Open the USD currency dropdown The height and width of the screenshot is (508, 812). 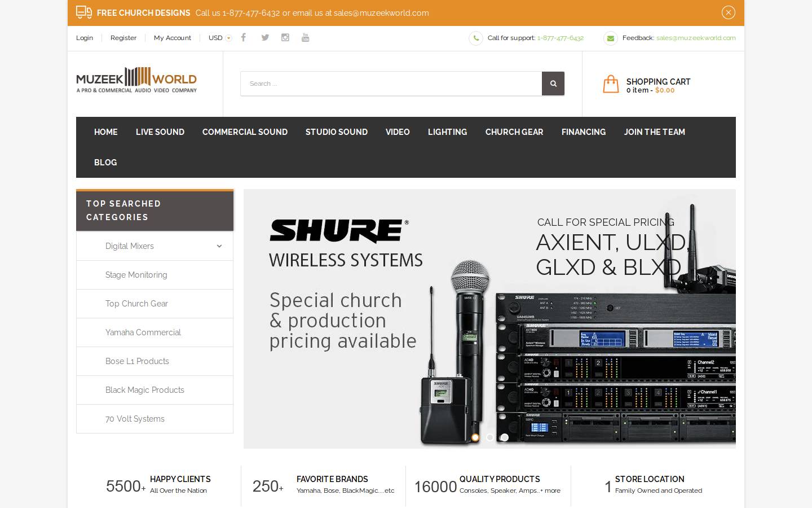[220, 38]
